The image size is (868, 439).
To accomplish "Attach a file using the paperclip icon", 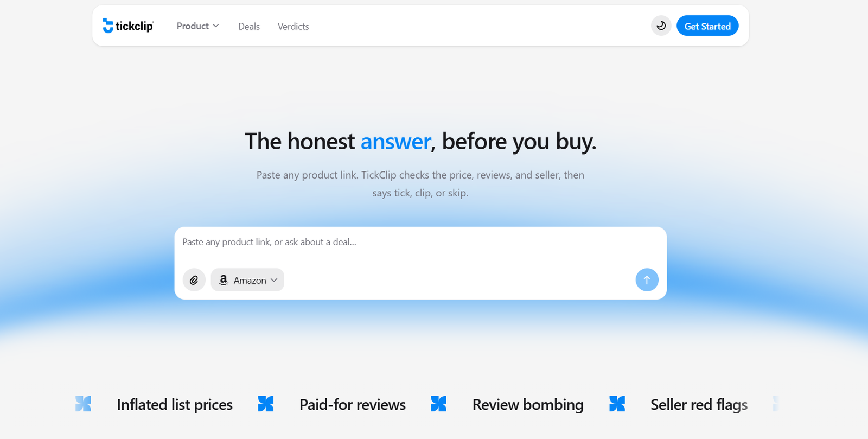I will tap(194, 280).
